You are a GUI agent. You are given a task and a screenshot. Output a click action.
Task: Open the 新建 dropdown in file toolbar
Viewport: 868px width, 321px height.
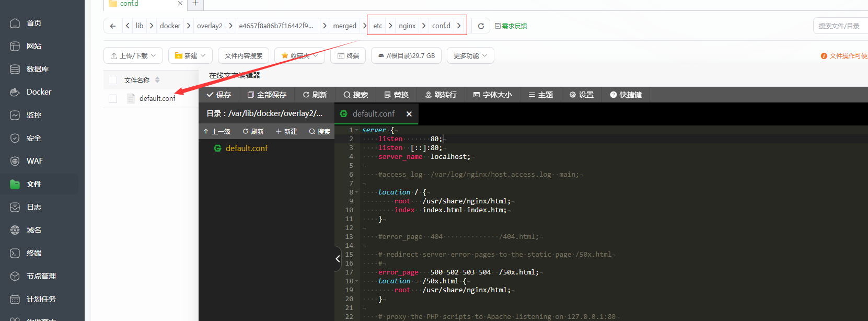[x=190, y=55]
